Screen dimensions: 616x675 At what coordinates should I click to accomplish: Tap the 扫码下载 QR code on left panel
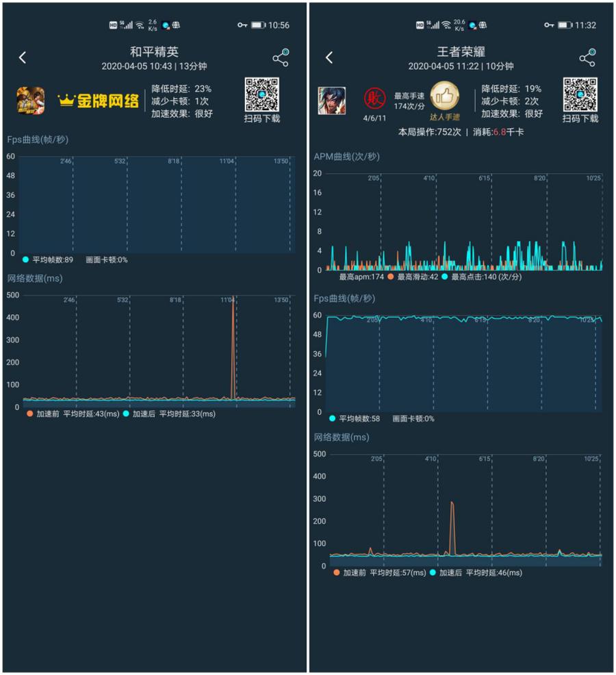[x=262, y=94]
